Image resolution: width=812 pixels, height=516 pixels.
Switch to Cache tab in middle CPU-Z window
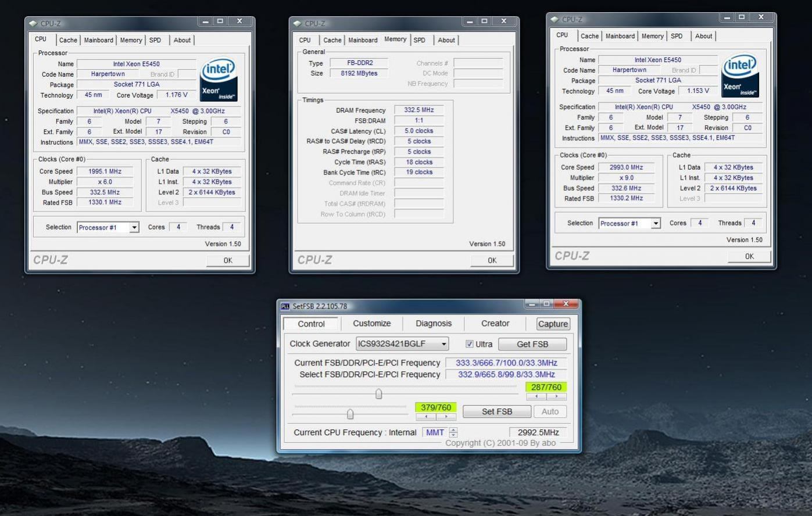click(x=332, y=40)
